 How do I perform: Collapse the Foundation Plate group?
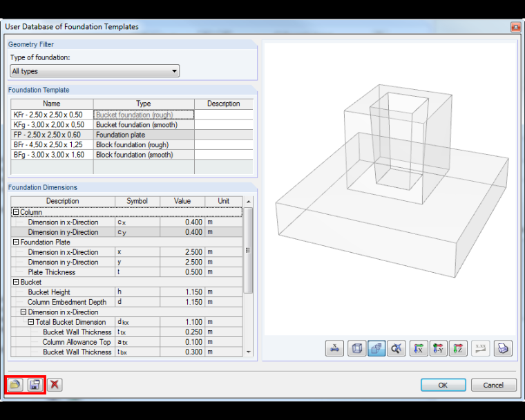15,242
